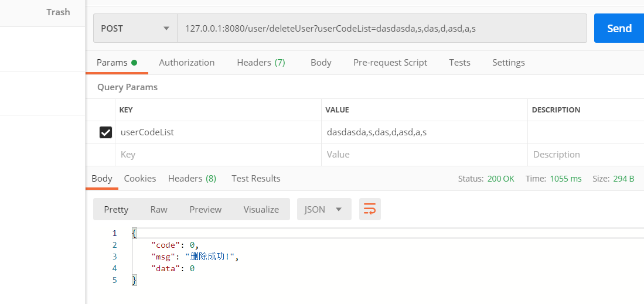Switch to the Authorization tab

pos(186,63)
